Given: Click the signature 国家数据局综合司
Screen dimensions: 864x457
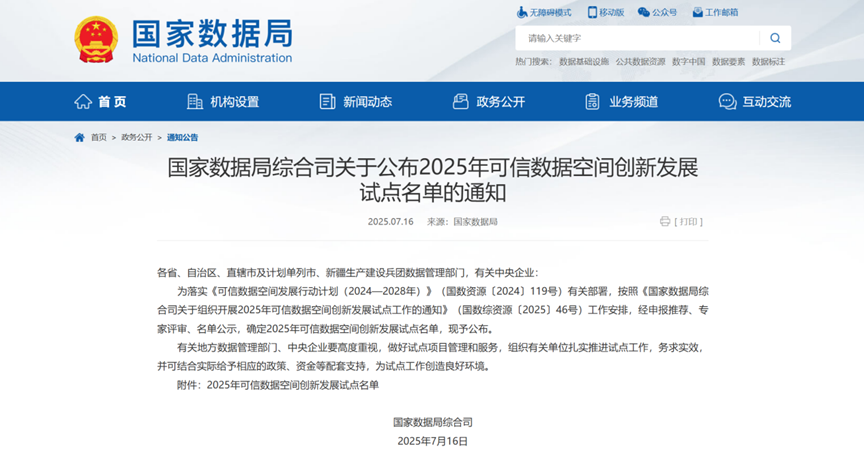Looking at the screenshot, I should (433, 422).
